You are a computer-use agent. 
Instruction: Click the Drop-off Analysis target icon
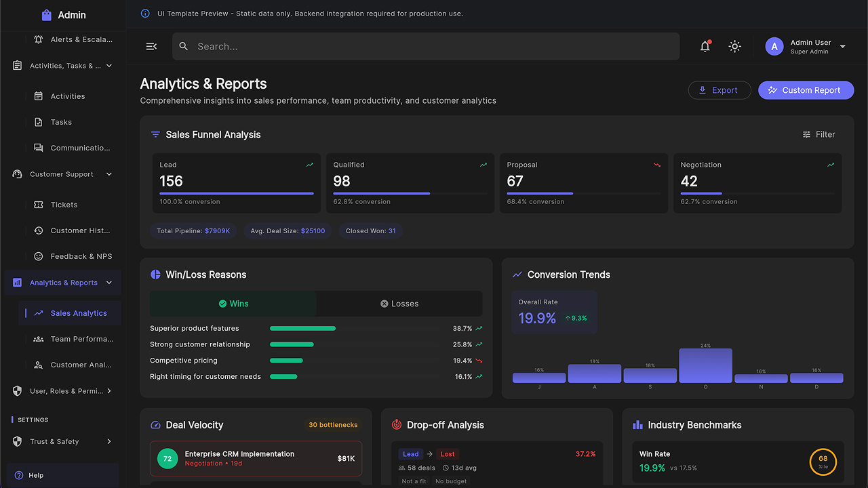click(x=397, y=425)
